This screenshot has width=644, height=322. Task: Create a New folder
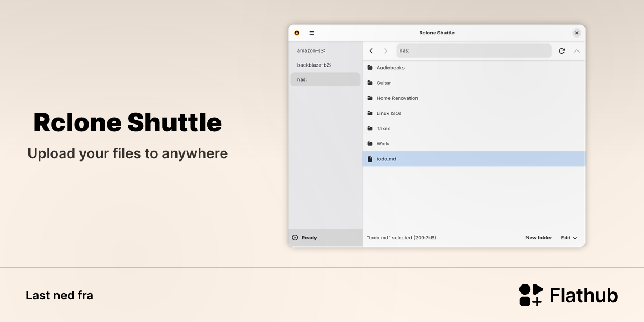(539, 238)
